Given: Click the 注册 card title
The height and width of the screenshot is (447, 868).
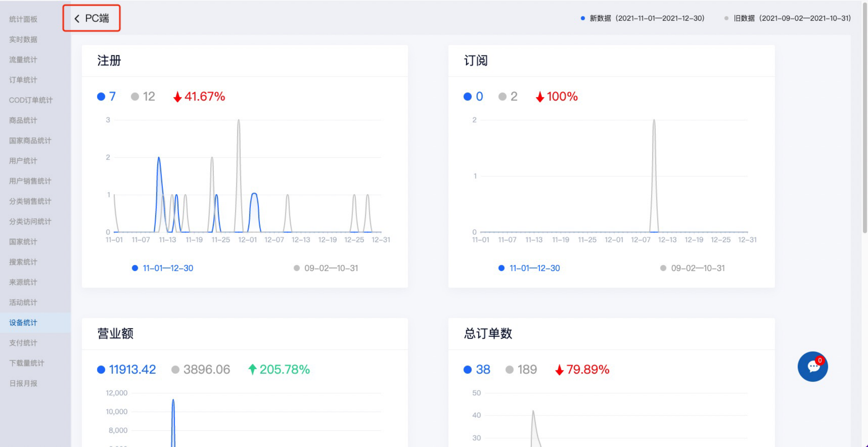Looking at the screenshot, I should pyautogui.click(x=109, y=61).
